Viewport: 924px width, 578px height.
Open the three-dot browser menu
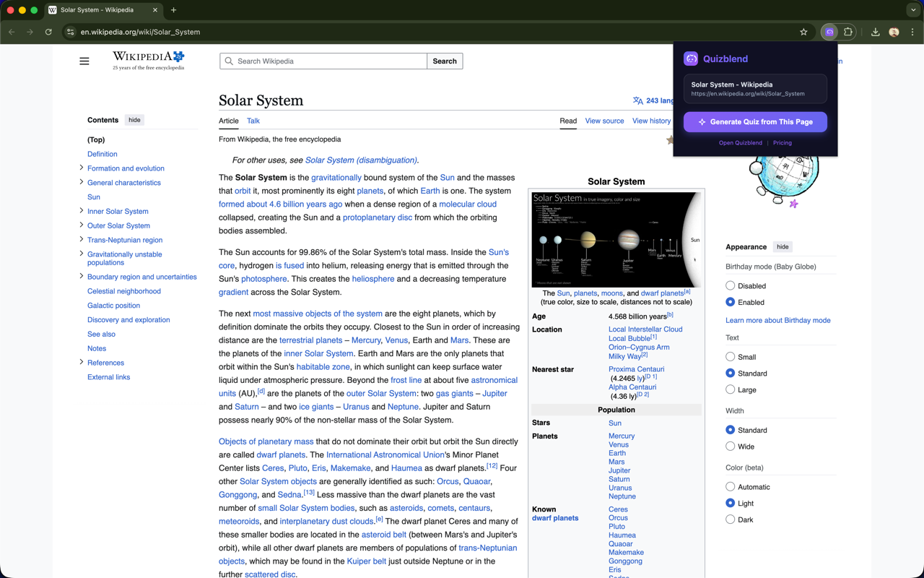(911, 32)
